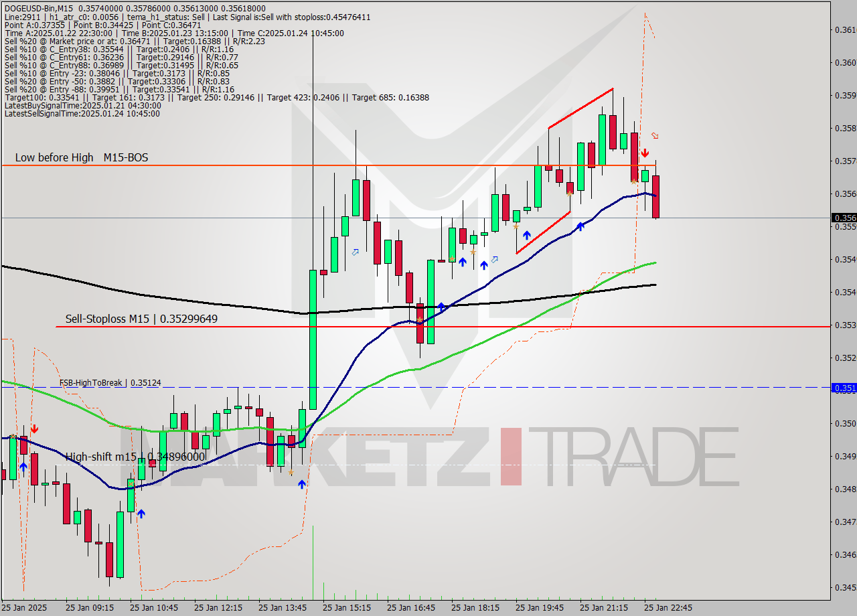Click the 'High-shift m15 | 0.34896000' label

pyautogui.click(x=135, y=457)
